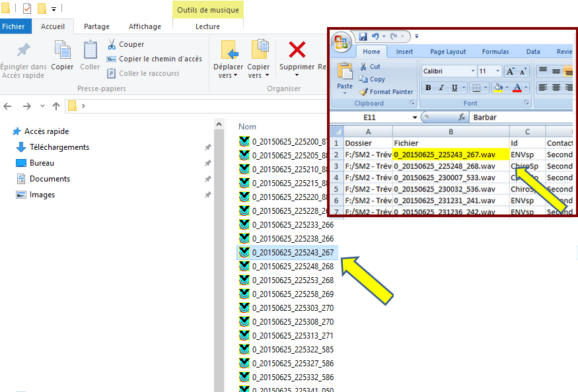The image size is (578, 392).
Task: Switch to the Affichage ribbon tab
Action: click(x=145, y=26)
